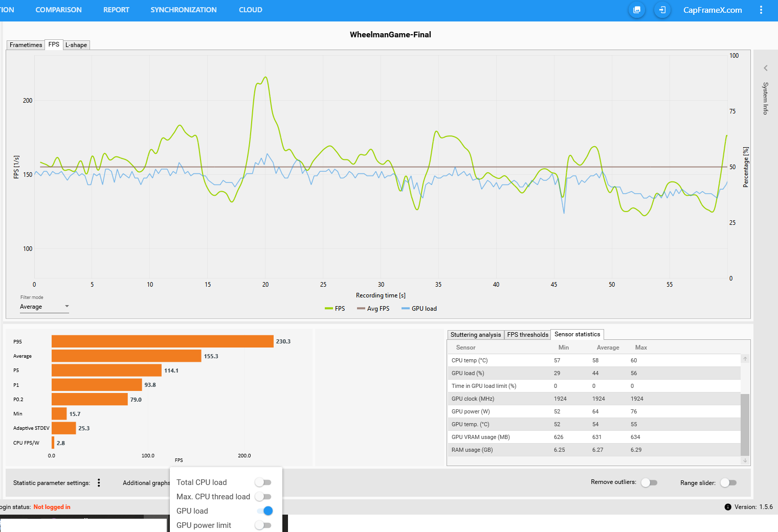The height and width of the screenshot is (532, 778).
Task: Select the Sensor statistics tab
Action: coord(577,334)
